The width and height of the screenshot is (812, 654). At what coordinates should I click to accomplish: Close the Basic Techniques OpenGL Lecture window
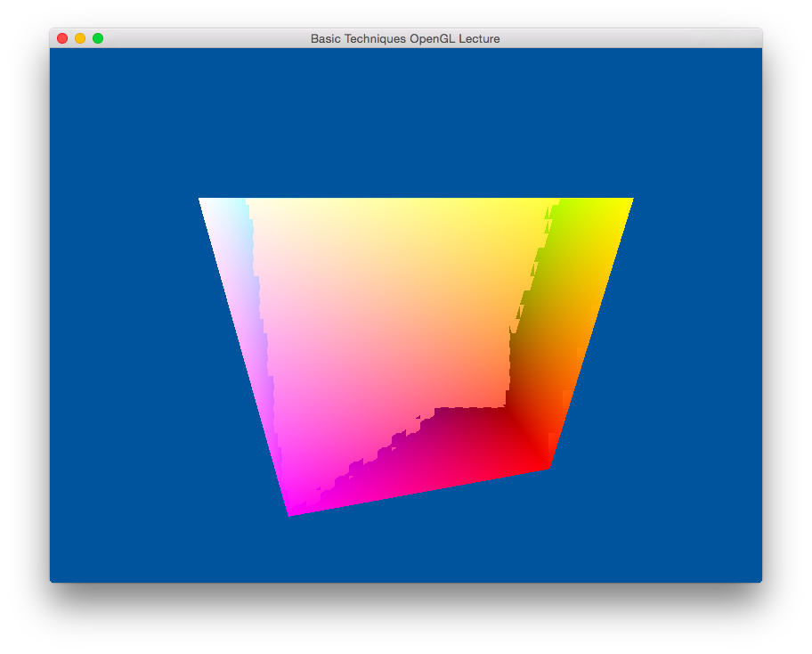pos(62,38)
